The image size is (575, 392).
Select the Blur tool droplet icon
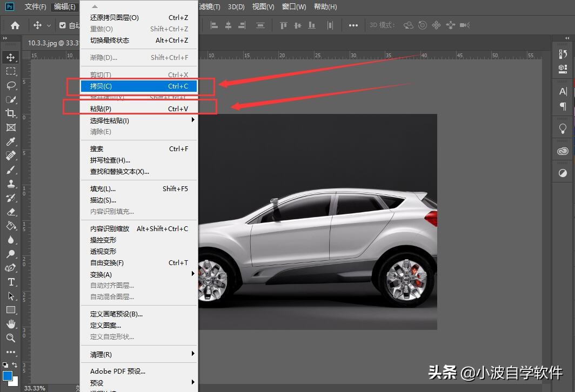[x=11, y=240]
